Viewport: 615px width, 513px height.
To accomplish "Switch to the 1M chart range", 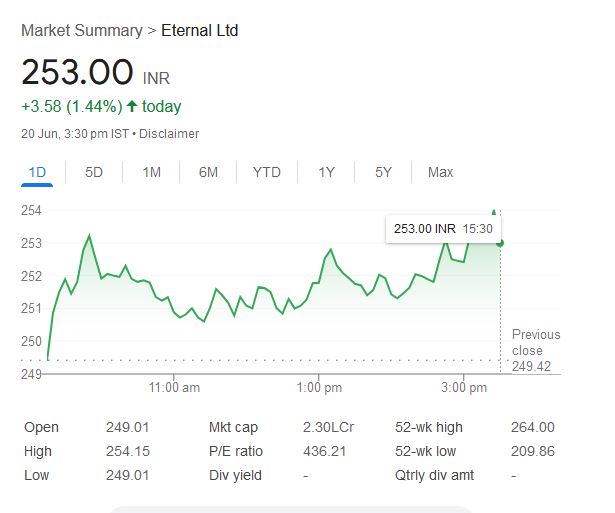I will click(151, 172).
